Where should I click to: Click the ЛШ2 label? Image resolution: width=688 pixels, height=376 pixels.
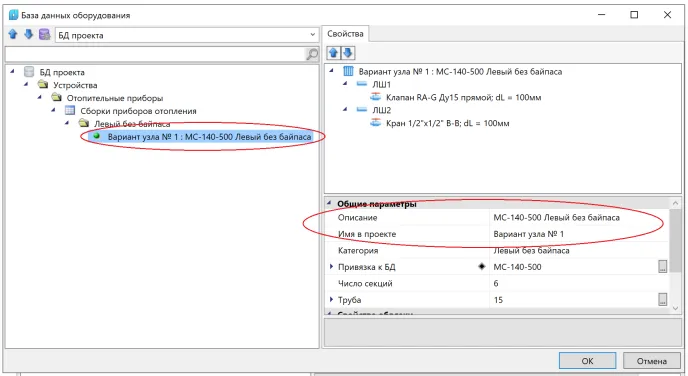point(381,110)
